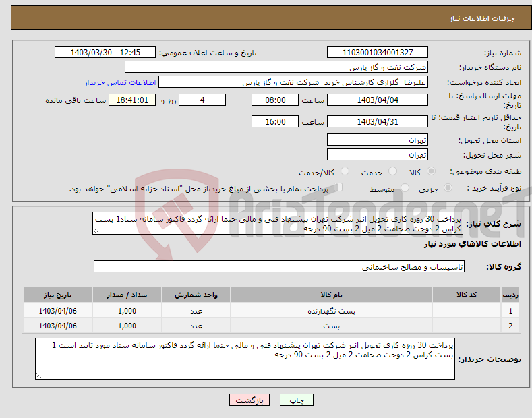Click item name بست نگهدارنده cell
Viewport: 532px width, 418px height.
(332, 311)
